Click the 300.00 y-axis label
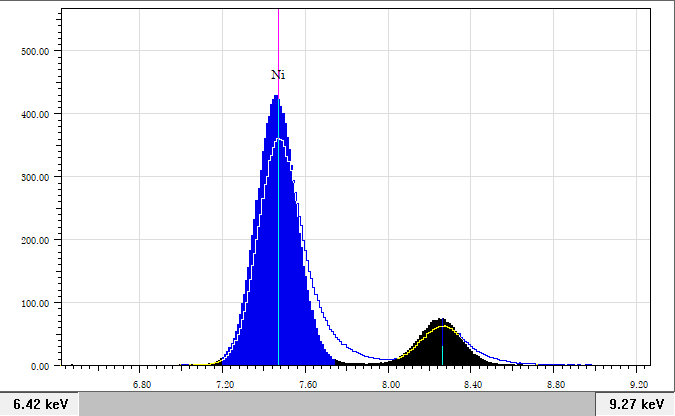 tap(35, 177)
